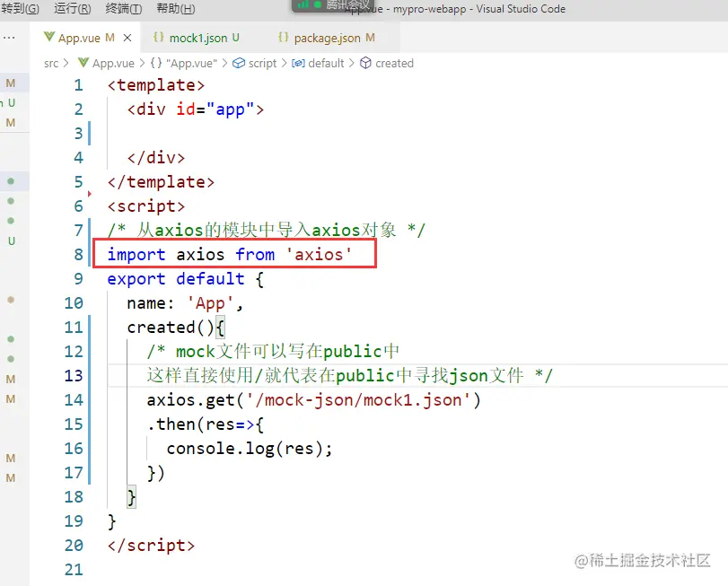728x586 pixels.
Task: Click the </script> closing tag
Action: point(152,546)
